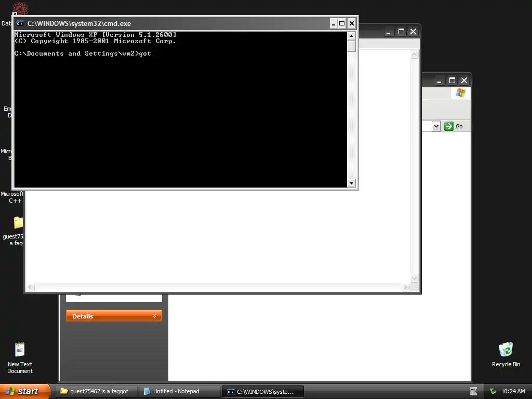
Task: Maximize the Notepad window
Action: (401, 32)
